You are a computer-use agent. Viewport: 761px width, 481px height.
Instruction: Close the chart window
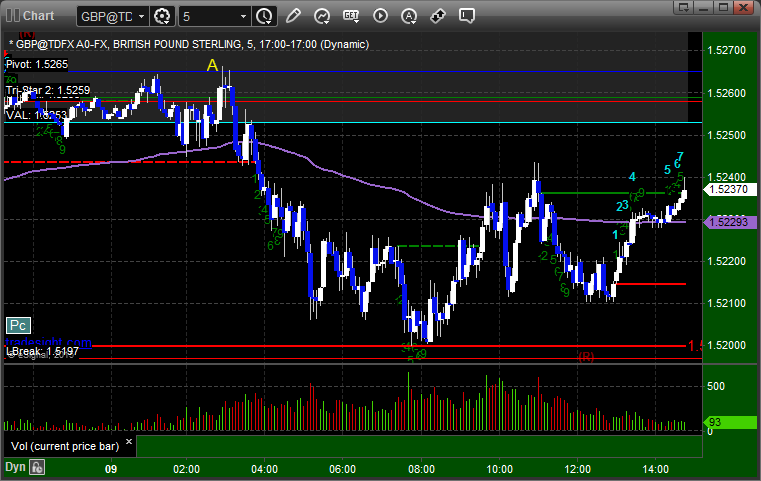point(743,7)
